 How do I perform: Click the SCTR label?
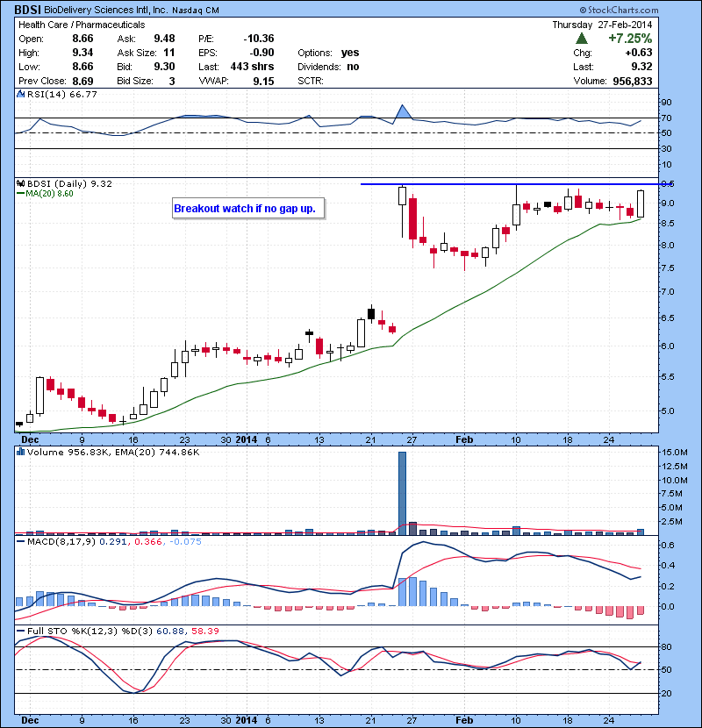click(x=311, y=81)
